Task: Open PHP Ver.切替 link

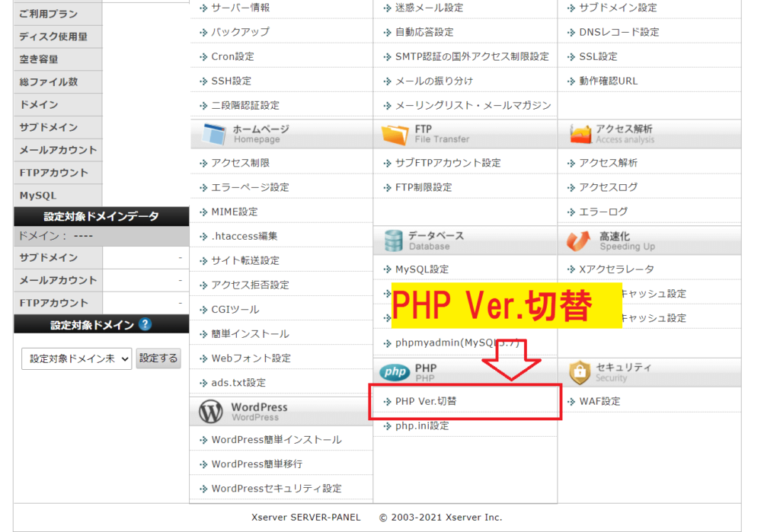Action: click(426, 401)
